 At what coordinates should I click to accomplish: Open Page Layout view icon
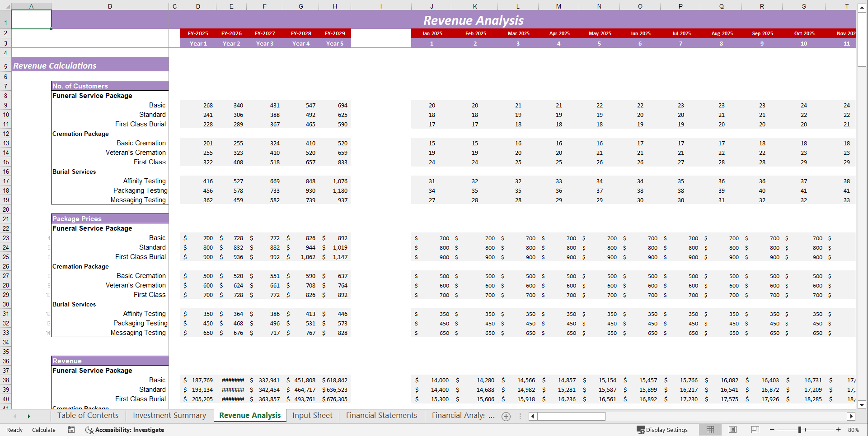[x=732, y=430]
